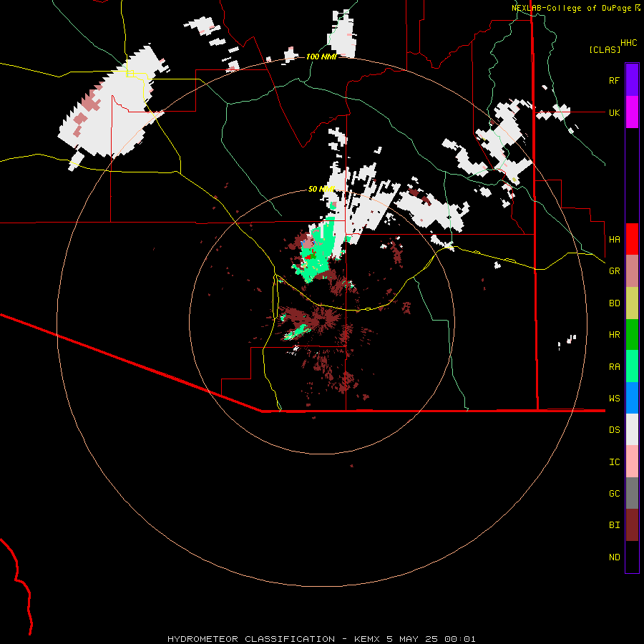Click the green rain echo near radar center
Screen dimensions: 644x644
(x=298, y=332)
